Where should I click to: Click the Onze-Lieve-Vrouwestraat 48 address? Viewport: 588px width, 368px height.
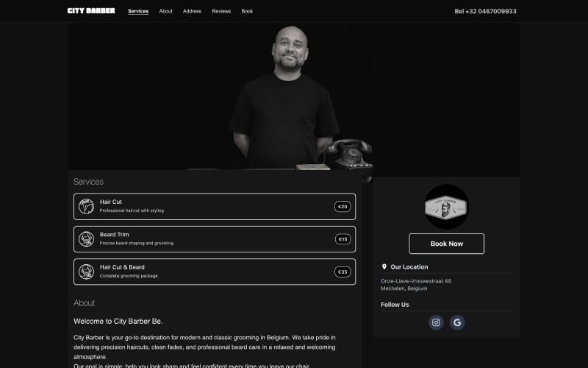tap(416, 281)
